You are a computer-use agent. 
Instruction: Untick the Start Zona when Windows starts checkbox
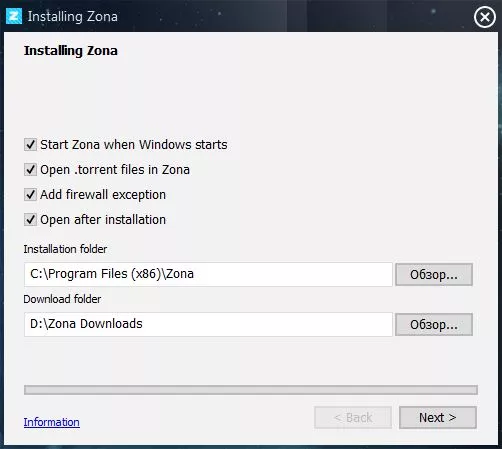click(x=30, y=145)
